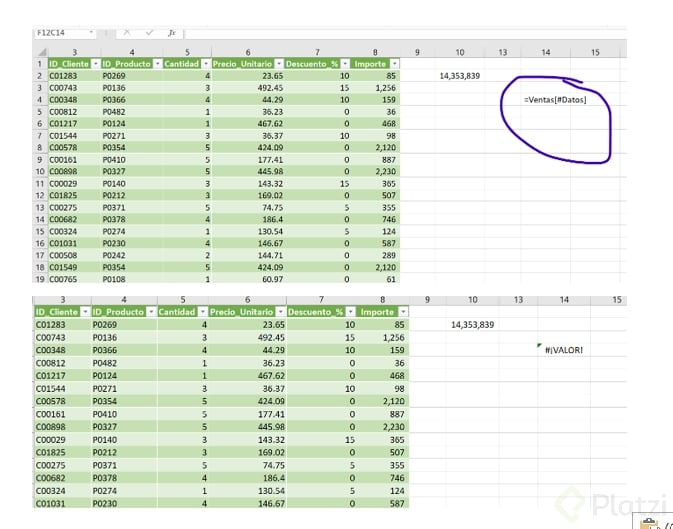Click the 144.71 price cell
673x529 pixels.
248,255
